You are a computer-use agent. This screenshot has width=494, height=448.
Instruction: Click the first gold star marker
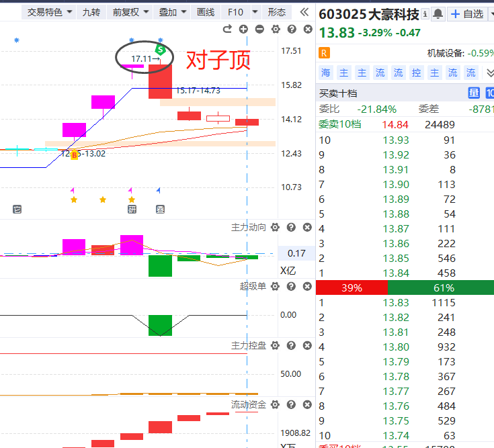pos(74,199)
